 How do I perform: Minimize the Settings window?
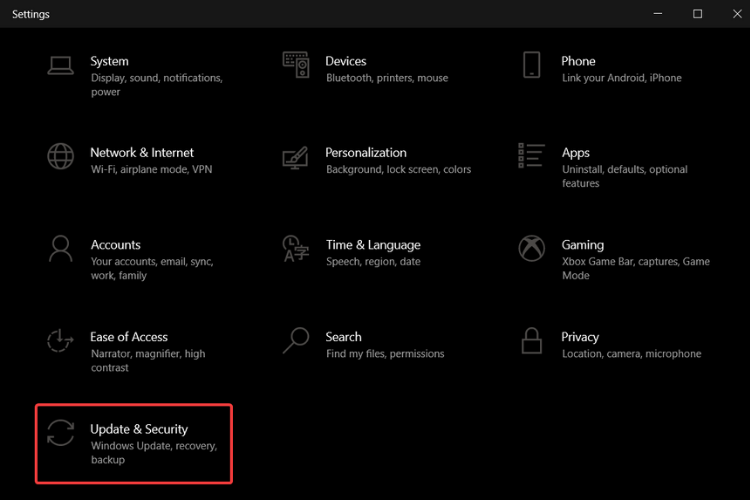point(658,14)
